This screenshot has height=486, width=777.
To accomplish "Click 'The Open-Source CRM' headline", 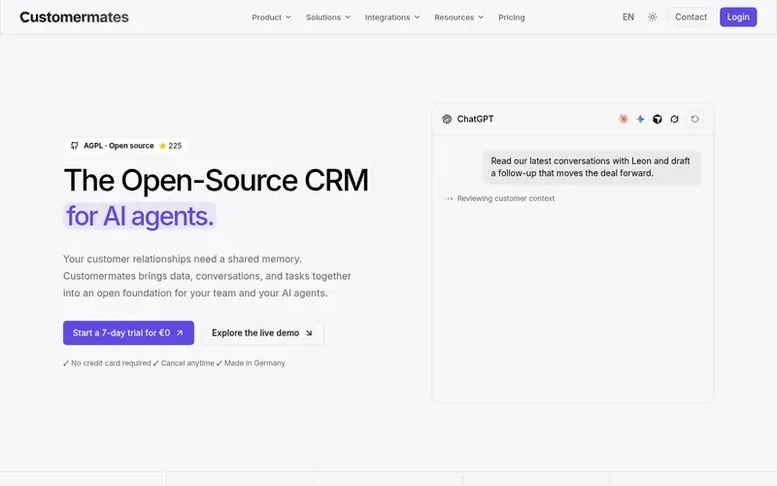I will [216, 180].
